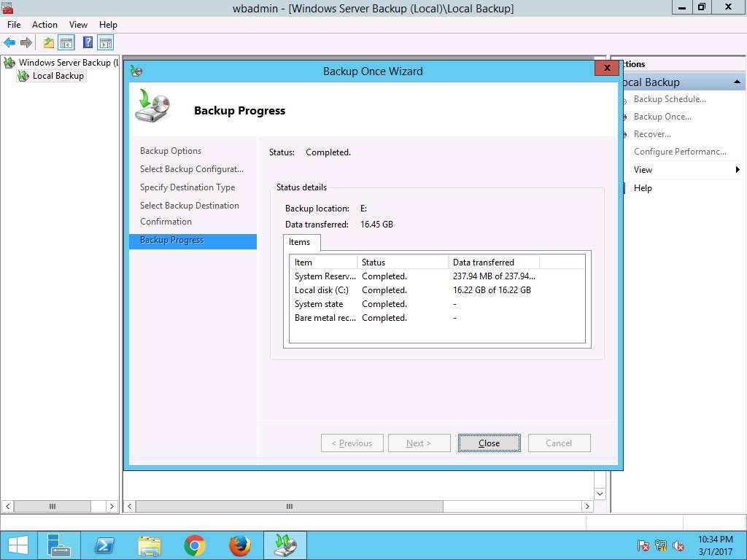This screenshot has height=560, width=747.
Task: Launch PowerShell from the taskbar
Action: click(104, 545)
